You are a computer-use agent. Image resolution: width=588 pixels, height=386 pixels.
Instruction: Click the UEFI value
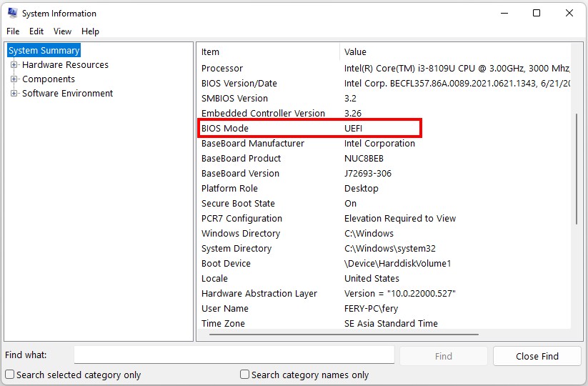click(x=353, y=128)
